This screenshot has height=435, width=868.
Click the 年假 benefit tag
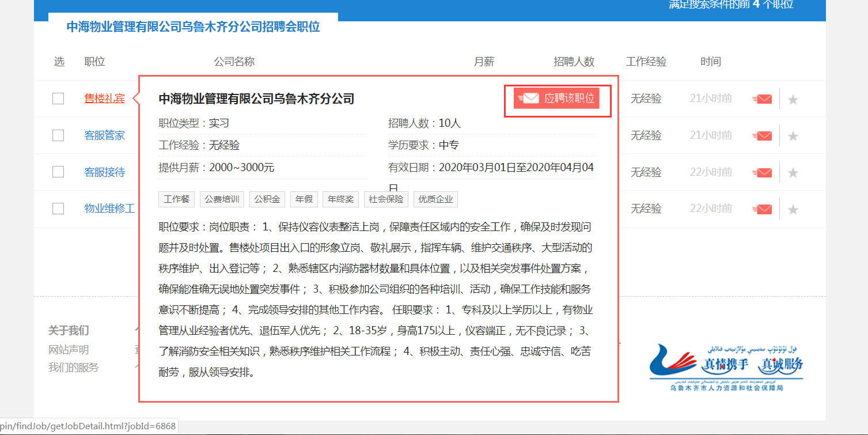(x=304, y=199)
